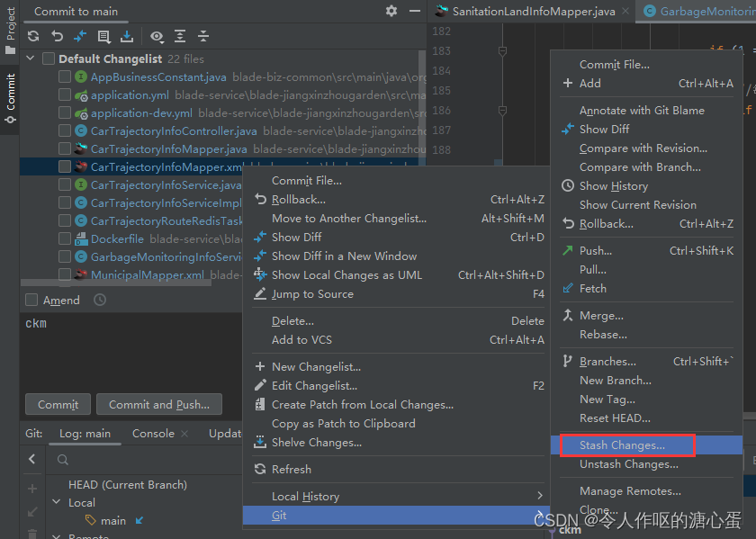The width and height of the screenshot is (756, 539).
Task: Check the AppBusinessConstant.java checkbox
Action: (65, 76)
